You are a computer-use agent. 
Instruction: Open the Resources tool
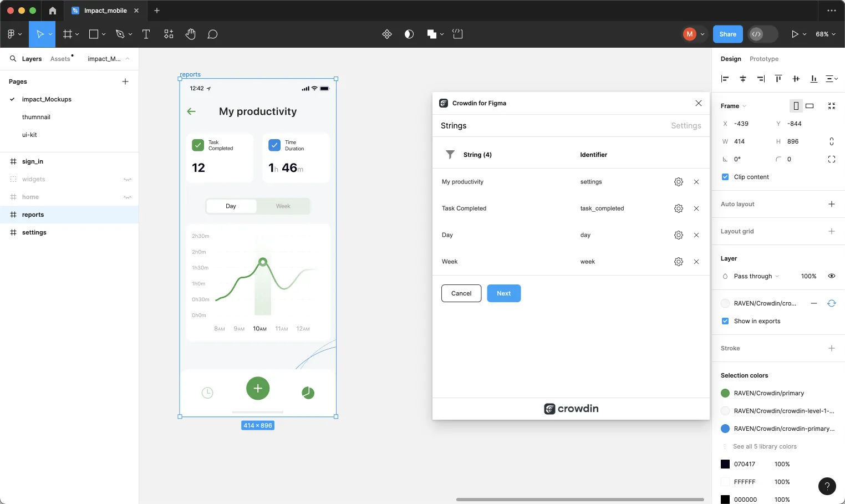(x=169, y=34)
